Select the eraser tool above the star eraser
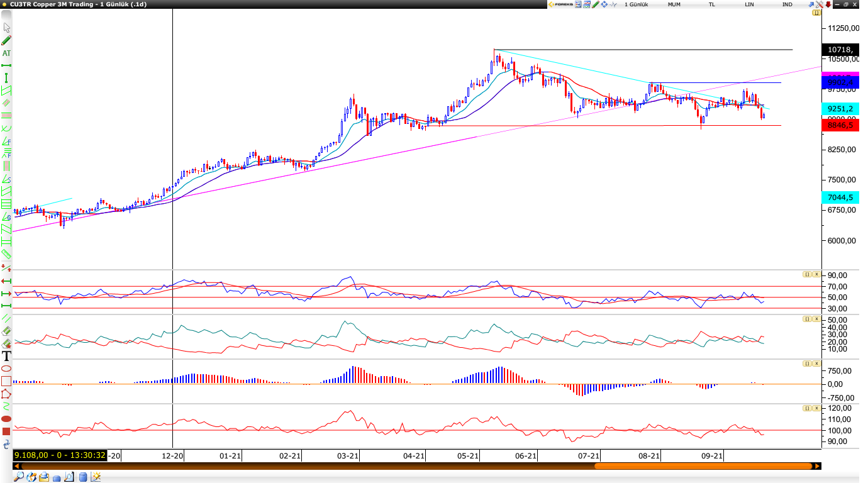868x483 pixels. click(x=6, y=331)
